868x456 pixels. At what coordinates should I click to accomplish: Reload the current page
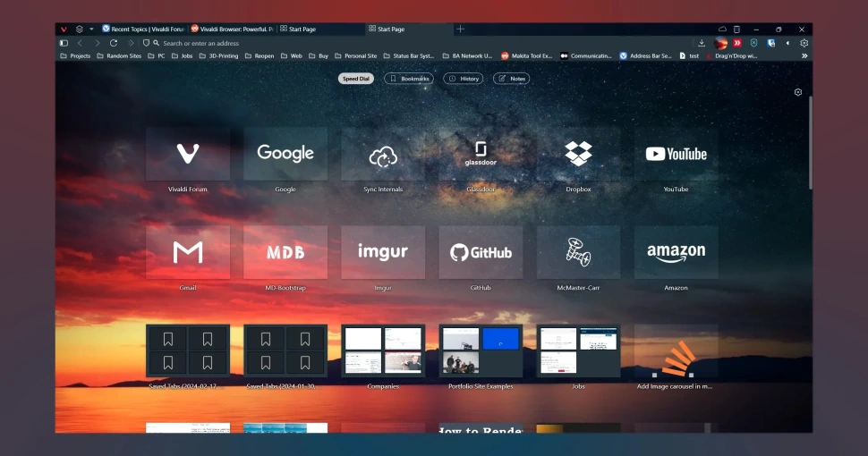(x=114, y=43)
